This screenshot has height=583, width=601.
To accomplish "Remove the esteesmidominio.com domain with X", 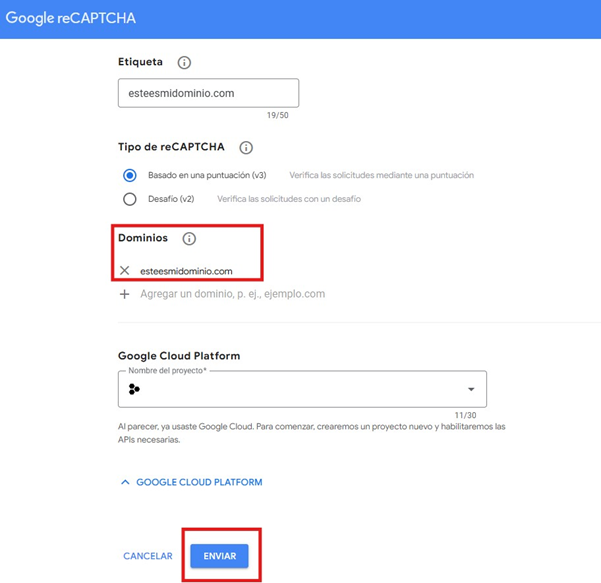I will point(125,271).
